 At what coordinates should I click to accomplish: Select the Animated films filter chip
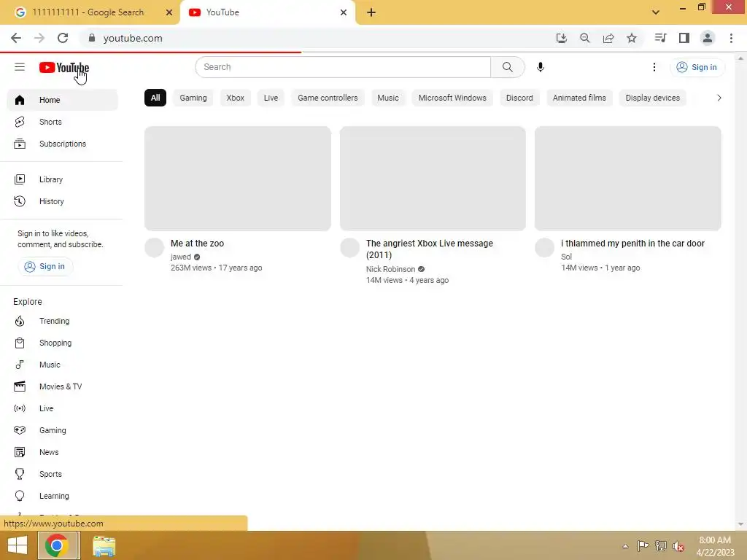[579, 98]
